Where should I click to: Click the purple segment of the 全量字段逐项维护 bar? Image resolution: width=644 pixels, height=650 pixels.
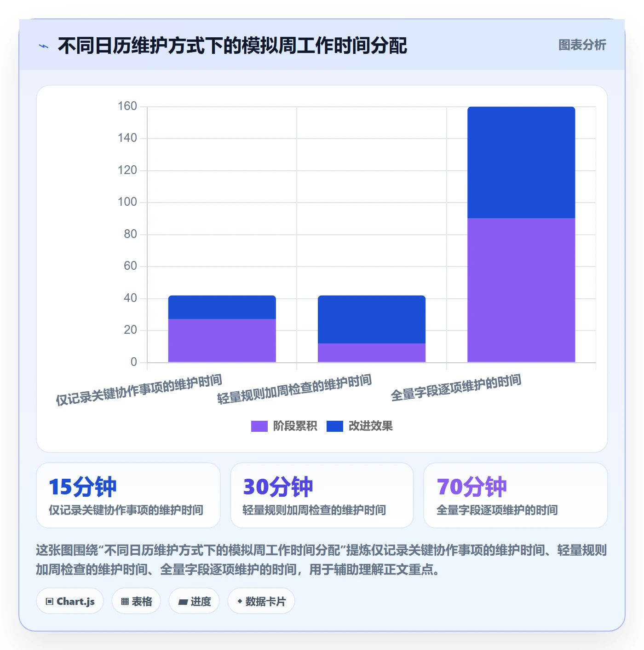pos(521,290)
